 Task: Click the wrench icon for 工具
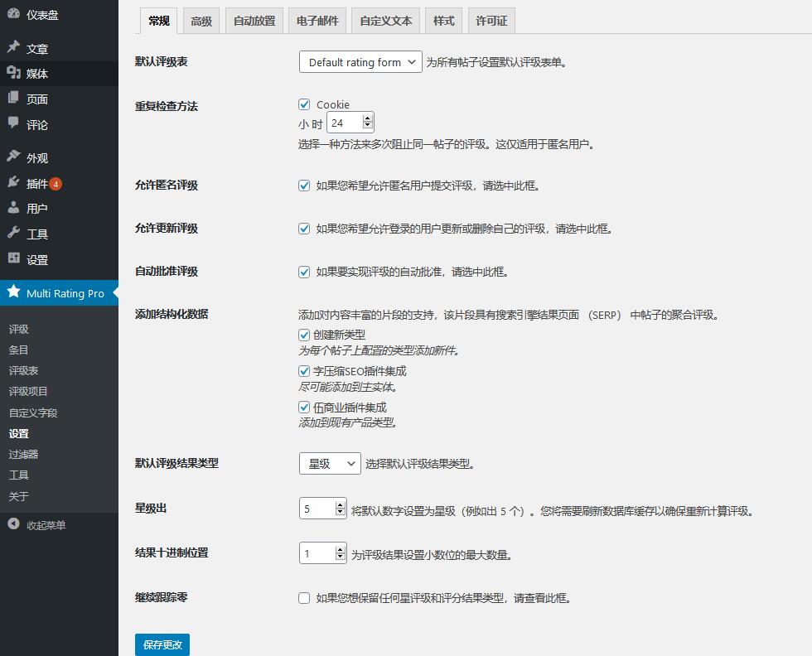(13, 234)
